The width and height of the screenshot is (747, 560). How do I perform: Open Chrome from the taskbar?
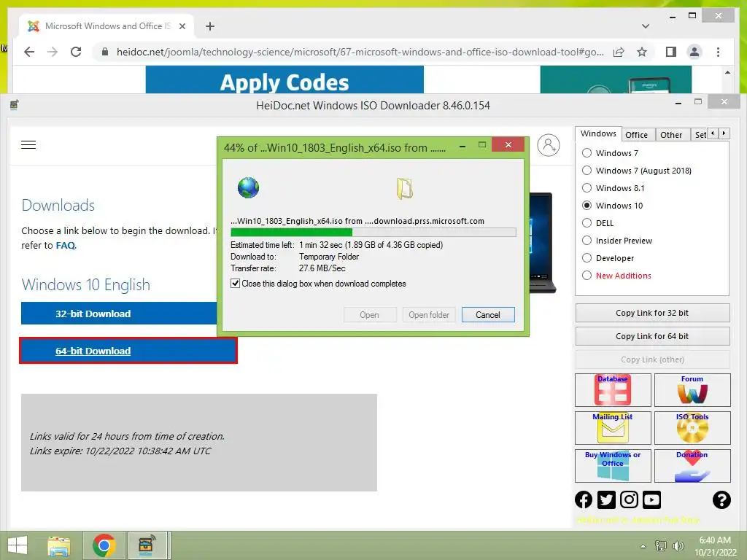(x=104, y=545)
